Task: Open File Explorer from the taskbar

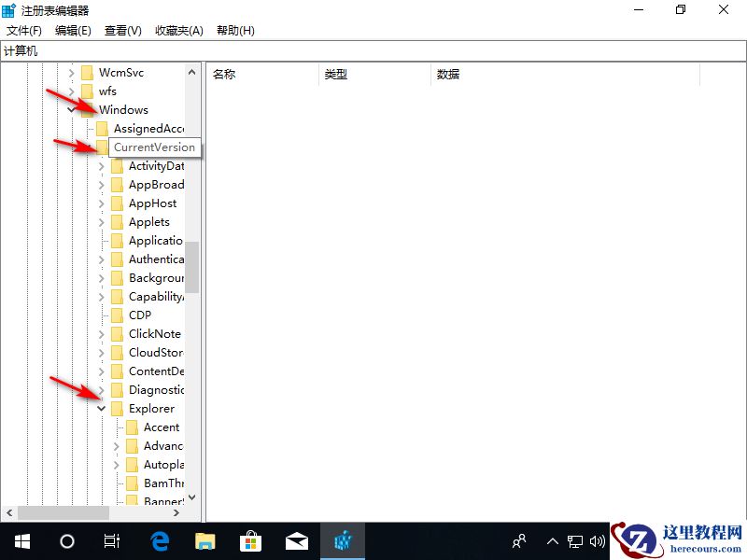Action: pos(205,540)
